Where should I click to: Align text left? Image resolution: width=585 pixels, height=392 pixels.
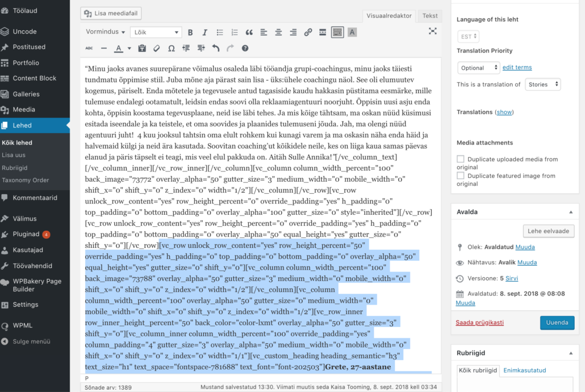(264, 33)
